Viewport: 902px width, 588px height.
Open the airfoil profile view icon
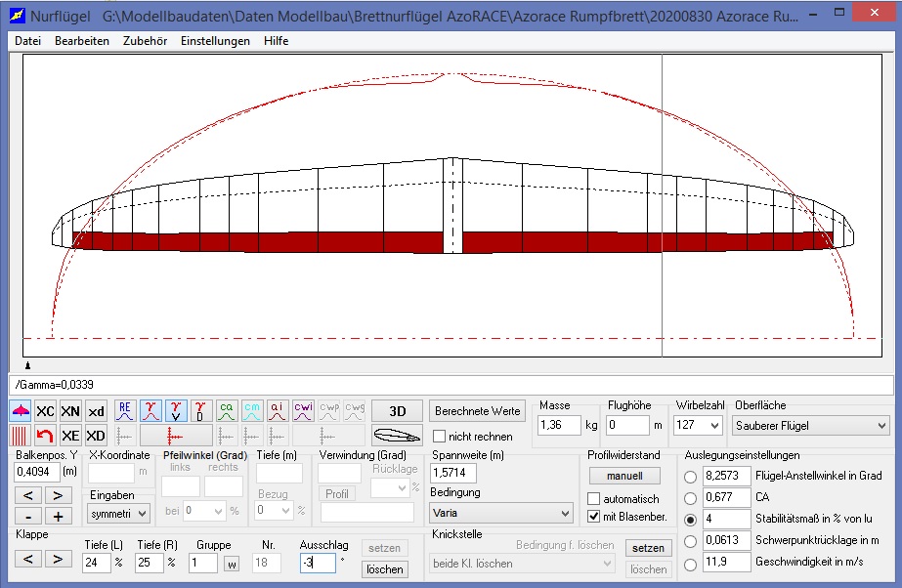(x=397, y=436)
